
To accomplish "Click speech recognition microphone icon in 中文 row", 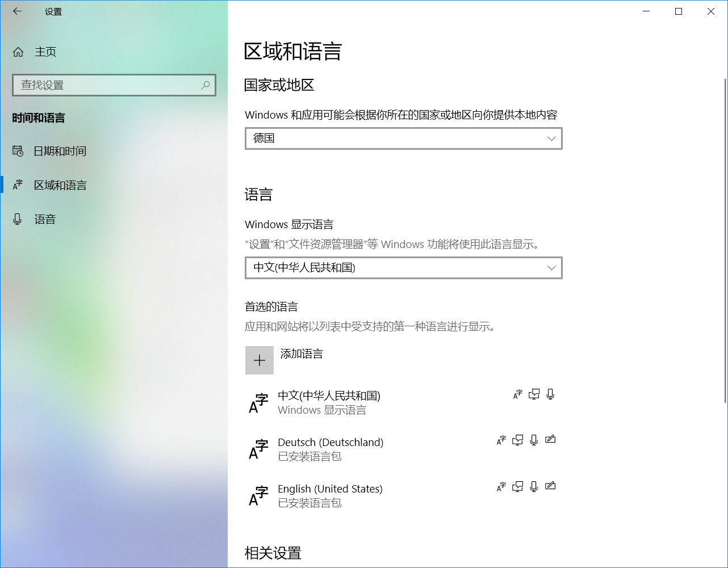I will tap(550, 394).
